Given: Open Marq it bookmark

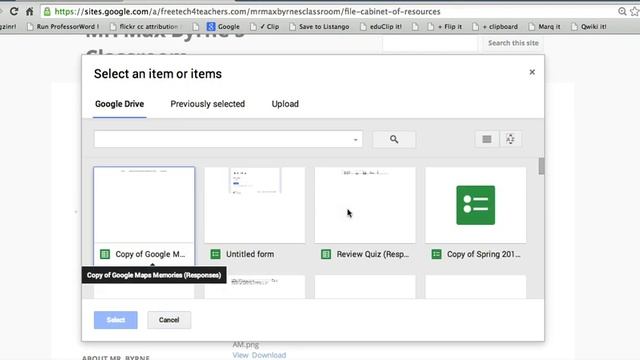Looking at the screenshot, I should 544,27.
